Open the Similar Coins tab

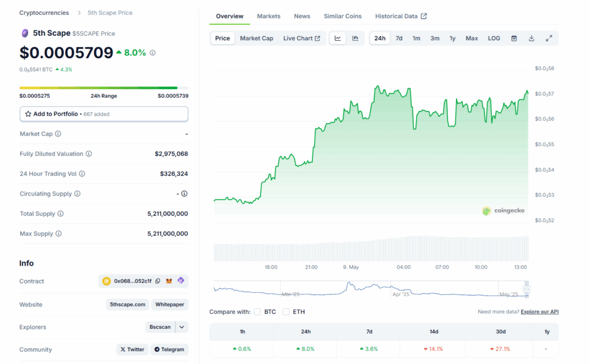pos(343,16)
